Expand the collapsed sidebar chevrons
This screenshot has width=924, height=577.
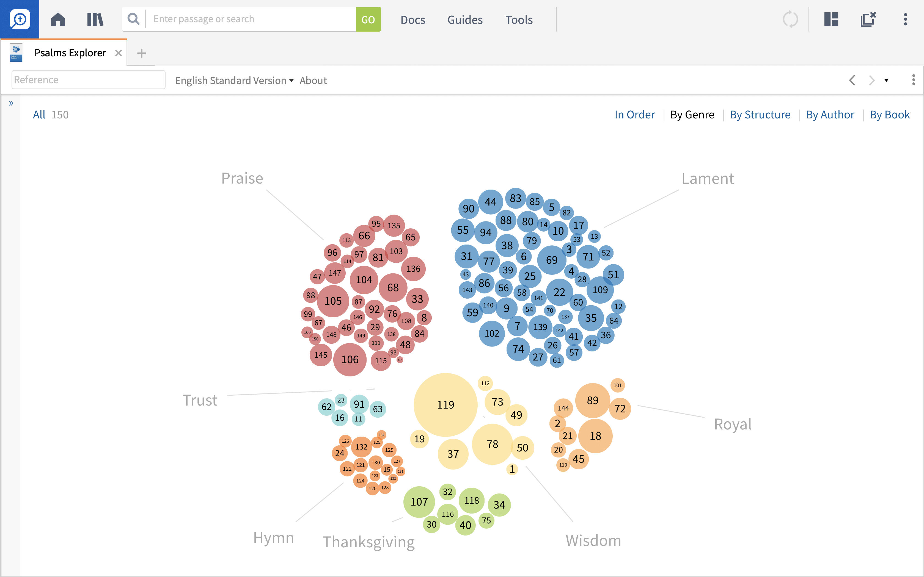11,103
